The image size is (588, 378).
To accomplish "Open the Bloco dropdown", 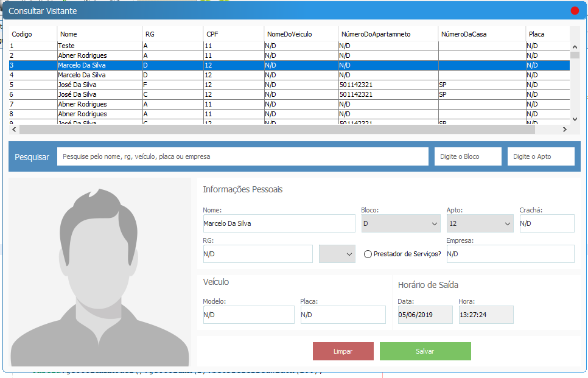I will click(401, 223).
